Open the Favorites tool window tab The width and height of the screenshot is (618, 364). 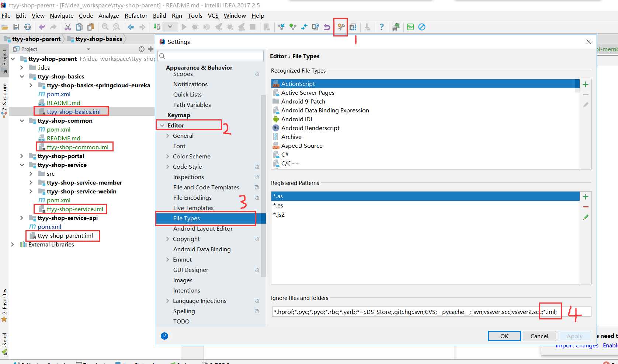pos(4,305)
